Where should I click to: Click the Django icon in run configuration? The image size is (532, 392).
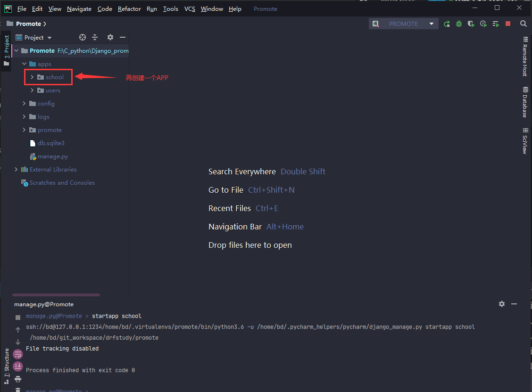(x=375, y=24)
